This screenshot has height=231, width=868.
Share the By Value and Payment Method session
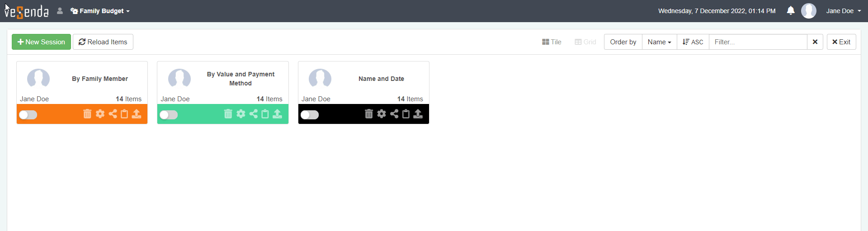254,114
